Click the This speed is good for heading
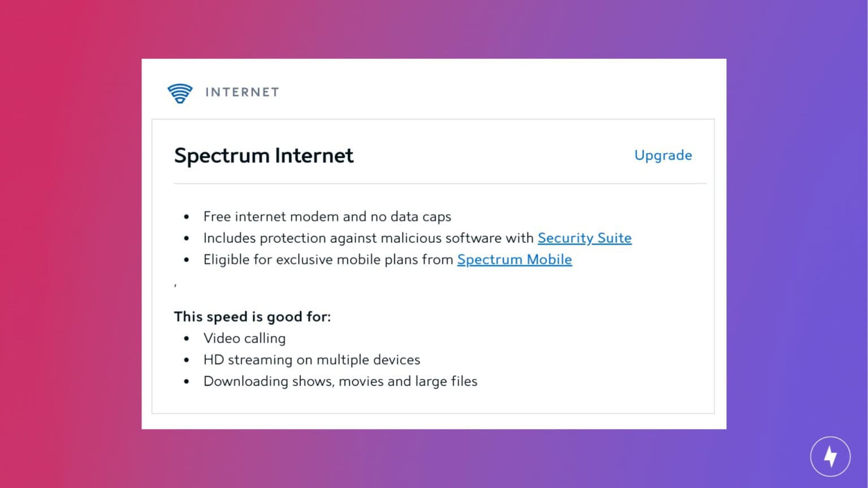Viewport: 868px width, 488px height. [252, 316]
